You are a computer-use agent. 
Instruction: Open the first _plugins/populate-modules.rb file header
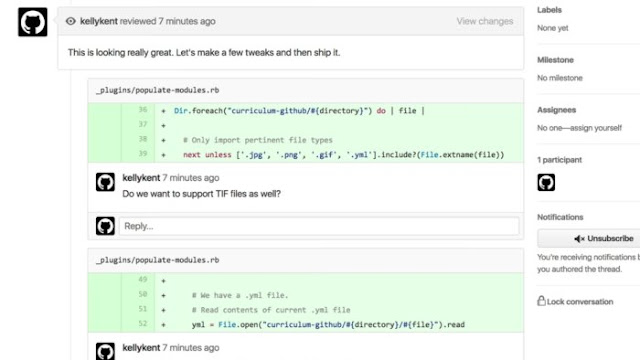point(158,90)
